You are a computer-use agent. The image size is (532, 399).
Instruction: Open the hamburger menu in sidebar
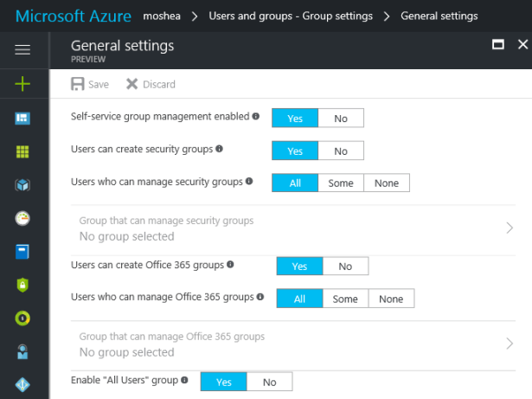tap(23, 50)
